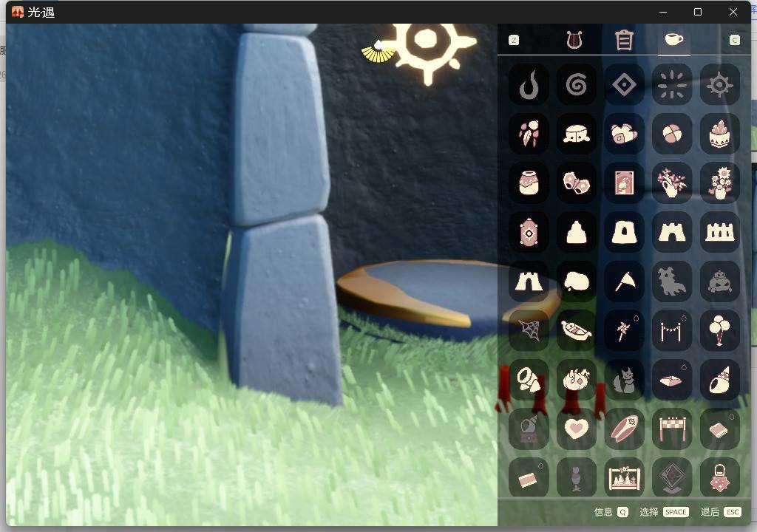This screenshot has height=532, width=757.
Task: Select the checkered finish-line banner prop
Action: (671, 429)
